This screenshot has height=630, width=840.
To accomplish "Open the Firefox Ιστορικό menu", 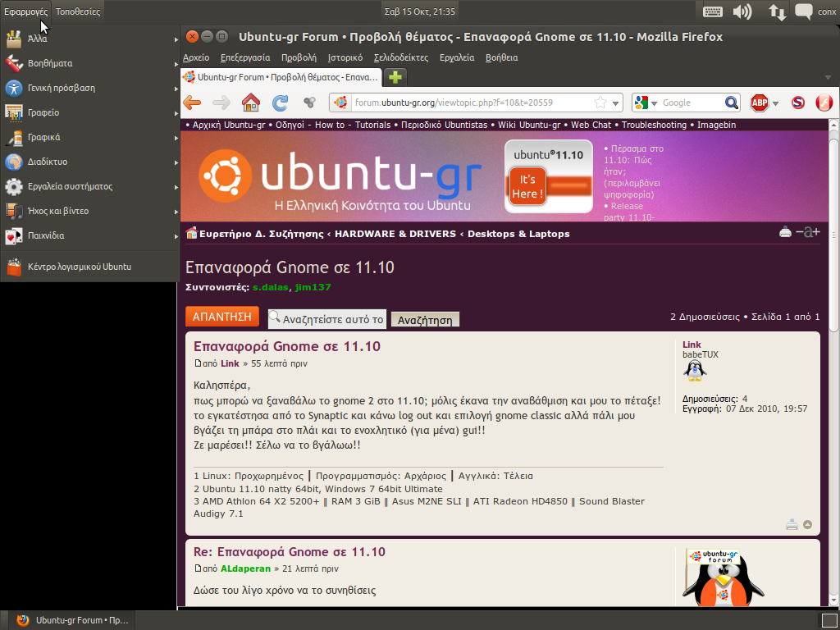I will coord(345,57).
